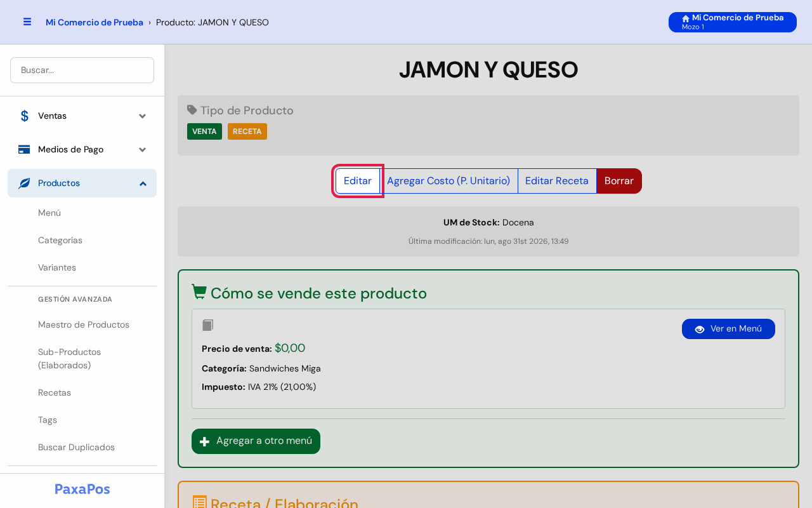
Task: Click the Productos sidebar item
Action: [x=82, y=183]
